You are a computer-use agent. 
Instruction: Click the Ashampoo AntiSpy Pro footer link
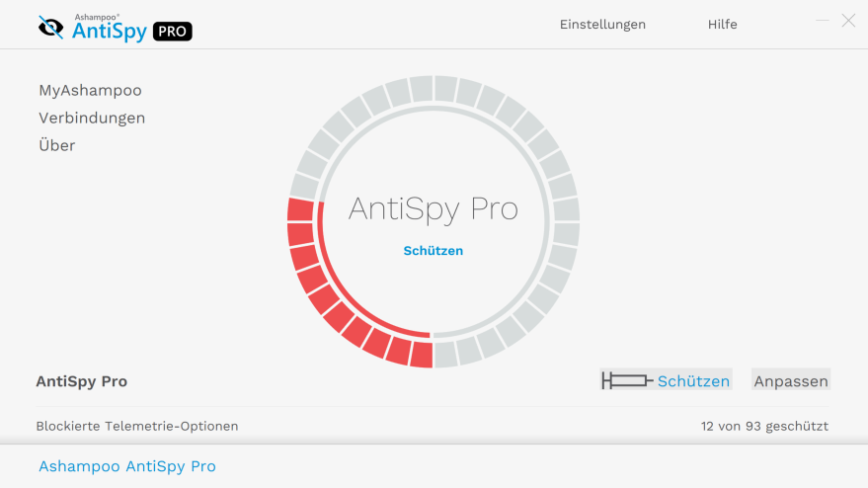pos(127,466)
